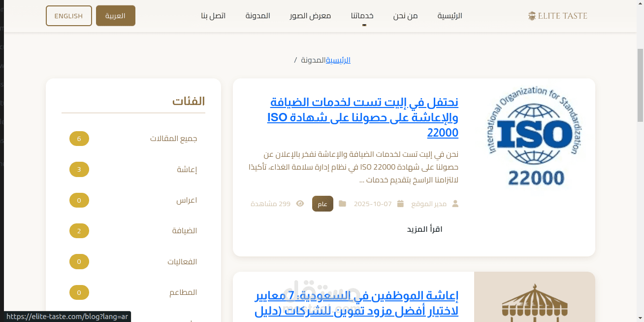Click the 299 مشاهدة view count
Image resolution: width=644 pixels, height=322 pixels.
271,204
